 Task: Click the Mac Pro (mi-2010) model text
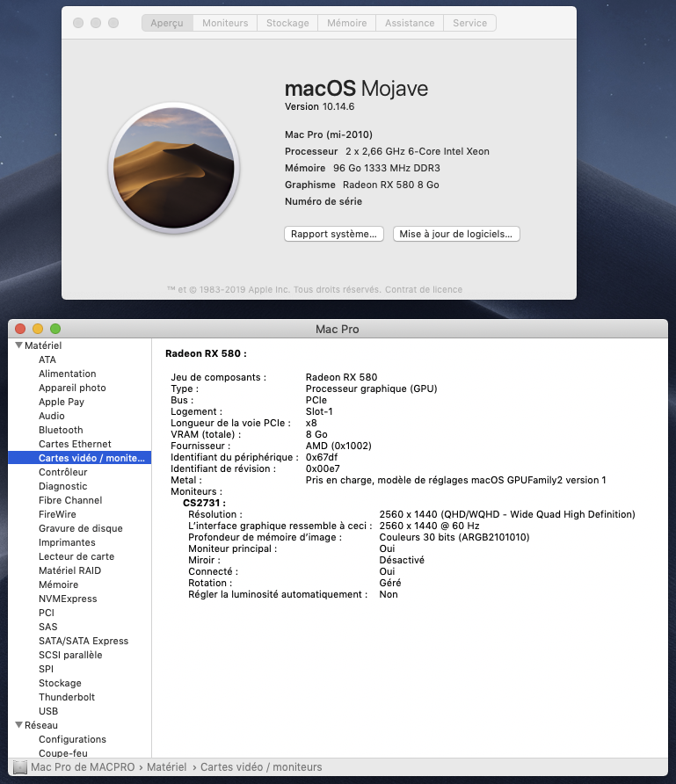click(329, 134)
